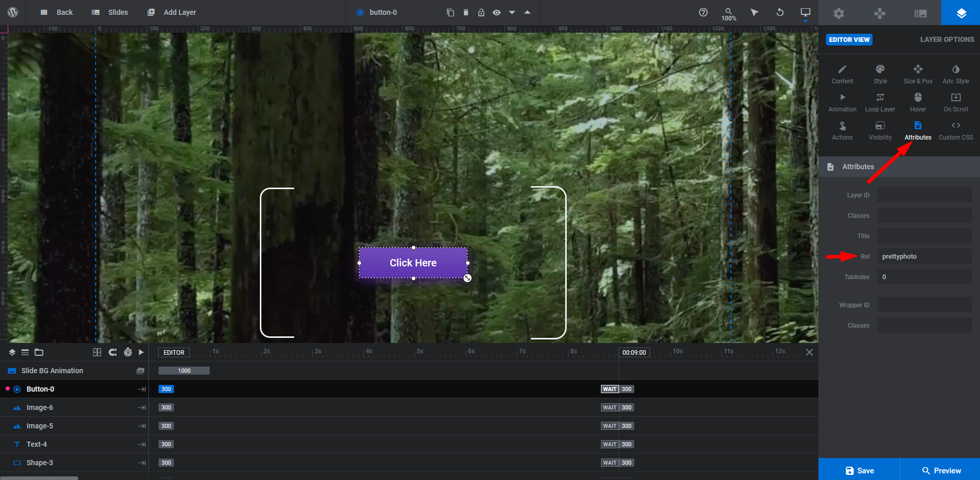The image size is (980, 480).
Task: Click the timeline loop replay icon
Action: point(113,352)
